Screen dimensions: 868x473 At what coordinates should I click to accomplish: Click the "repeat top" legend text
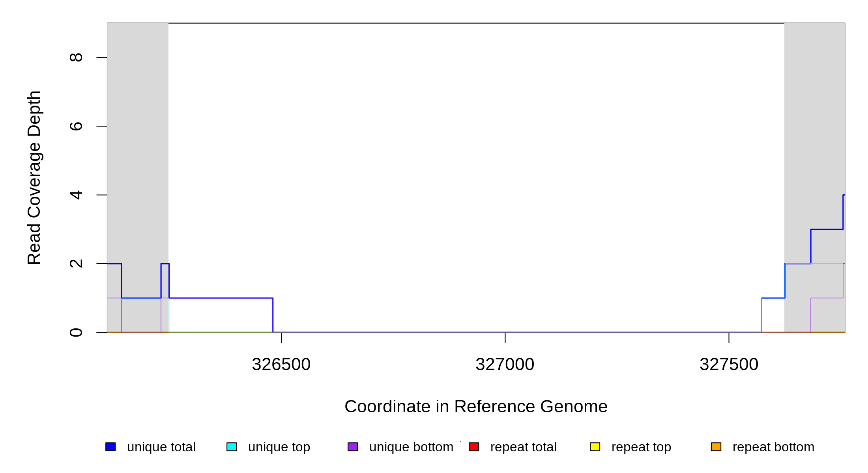click(x=641, y=447)
